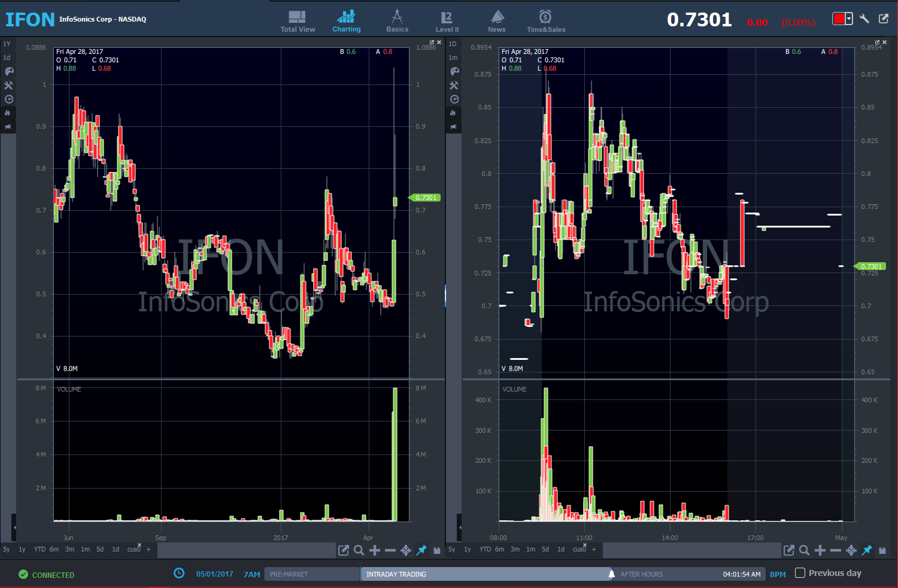898x588 pixels.
Task: Open right chart drawing tools
Action: 454,85
